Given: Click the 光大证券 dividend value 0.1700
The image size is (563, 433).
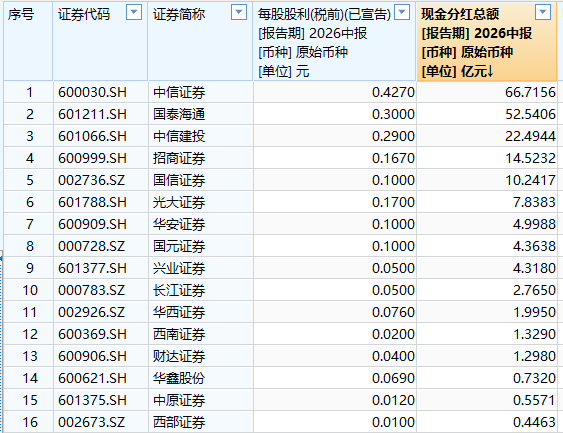Looking at the screenshot, I should pos(393,202).
